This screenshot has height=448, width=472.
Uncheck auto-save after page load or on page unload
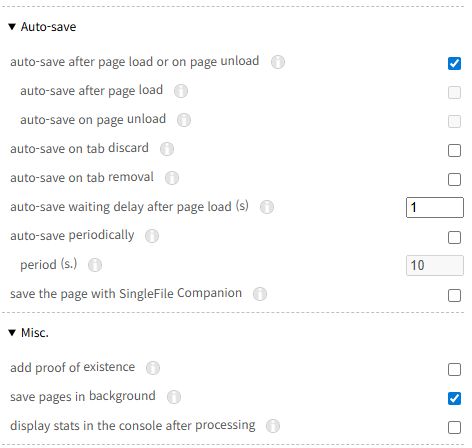click(454, 63)
